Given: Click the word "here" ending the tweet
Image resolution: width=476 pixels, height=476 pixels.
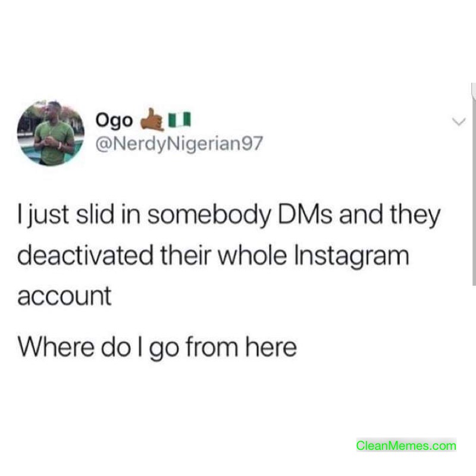Looking at the screenshot, I should (x=271, y=347).
